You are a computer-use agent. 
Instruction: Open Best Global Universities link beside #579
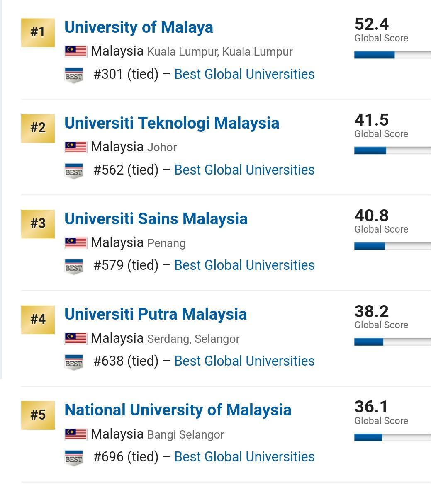245,265
